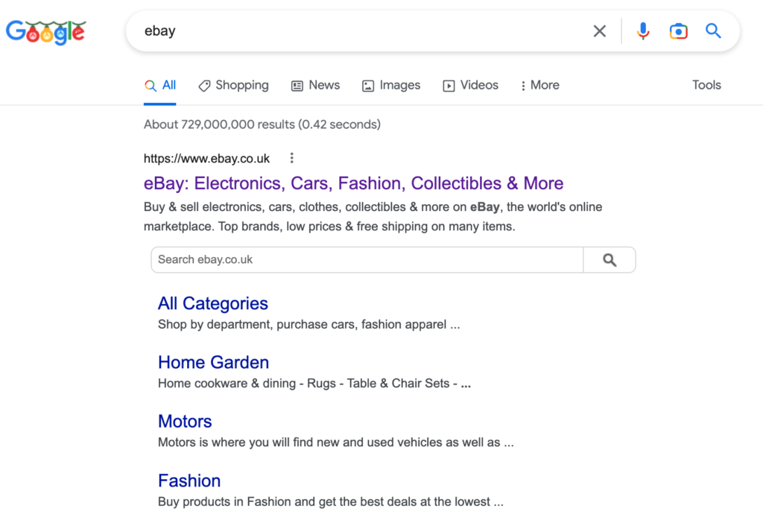Viewport: 763px width, 532px height.
Task: Open the Home Garden sitelink
Action: (213, 362)
